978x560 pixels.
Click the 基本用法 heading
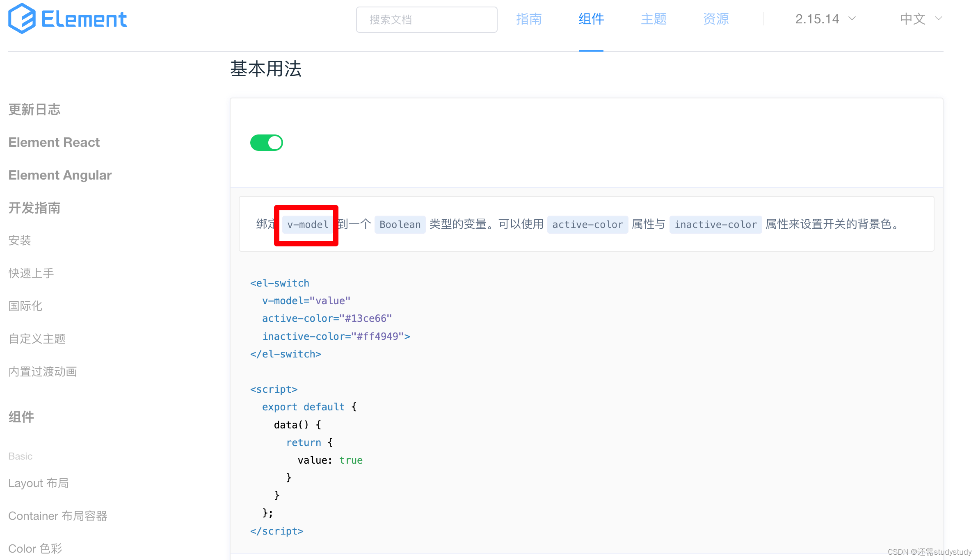266,69
